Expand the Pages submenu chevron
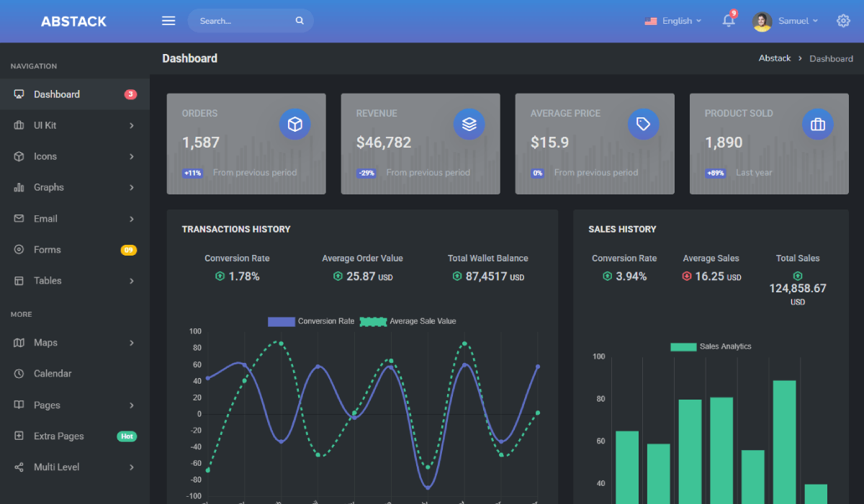864x504 pixels. click(132, 405)
